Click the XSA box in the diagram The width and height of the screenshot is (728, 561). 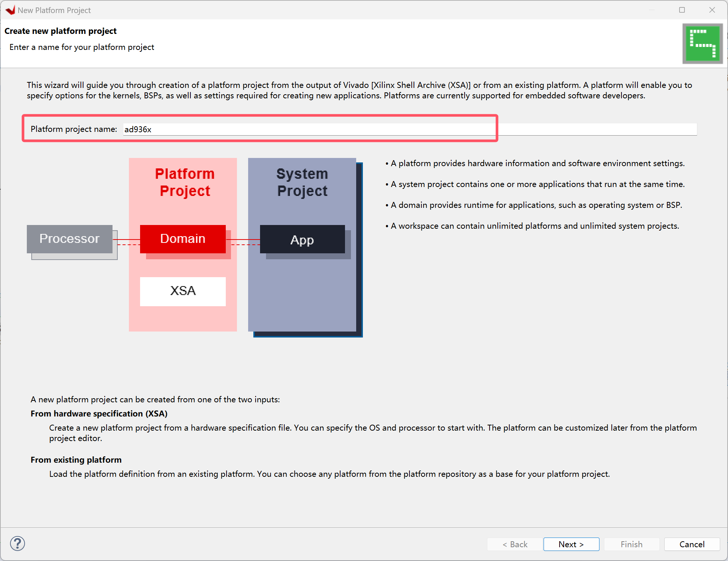click(183, 291)
